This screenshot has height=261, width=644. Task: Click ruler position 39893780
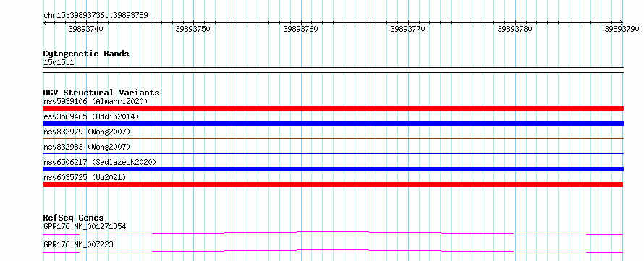[515, 29]
